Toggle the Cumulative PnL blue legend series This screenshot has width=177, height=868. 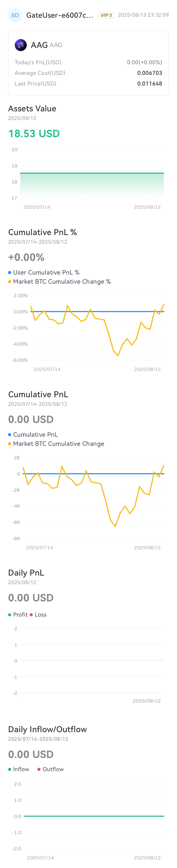coord(10,434)
